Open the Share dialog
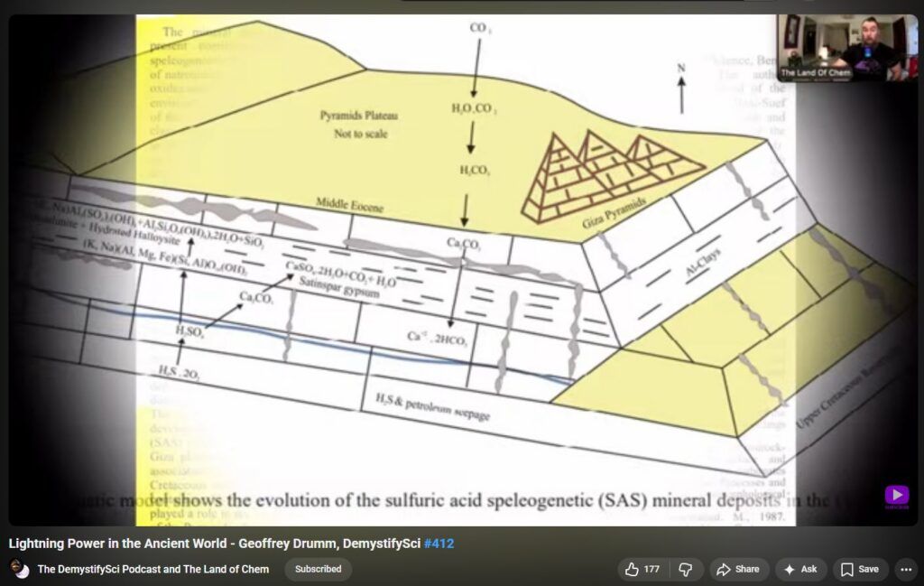924x586 pixels. [x=736, y=569]
